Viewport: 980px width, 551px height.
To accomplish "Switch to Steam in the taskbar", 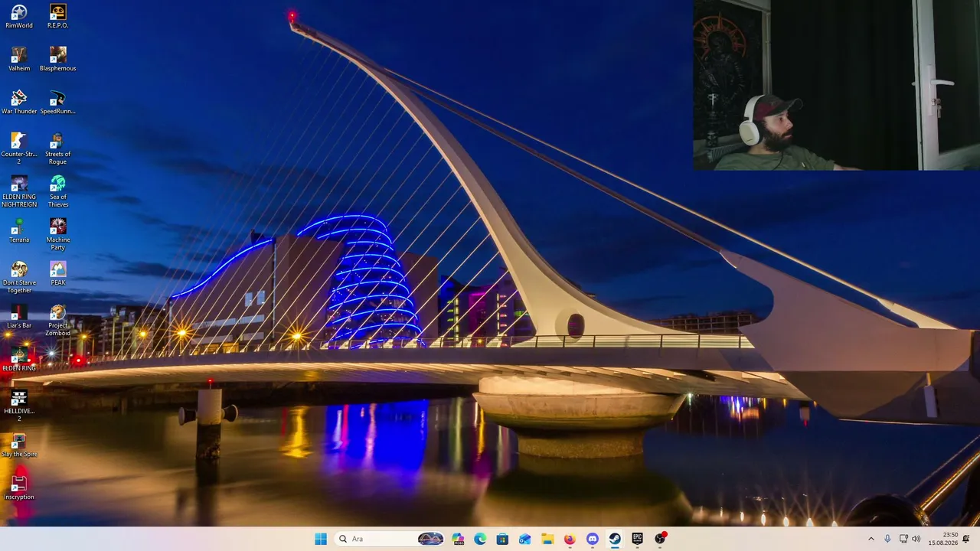I will [615, 539].
